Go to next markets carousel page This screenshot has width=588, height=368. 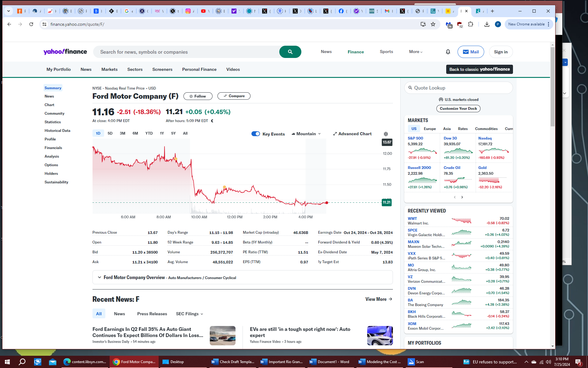462,197
